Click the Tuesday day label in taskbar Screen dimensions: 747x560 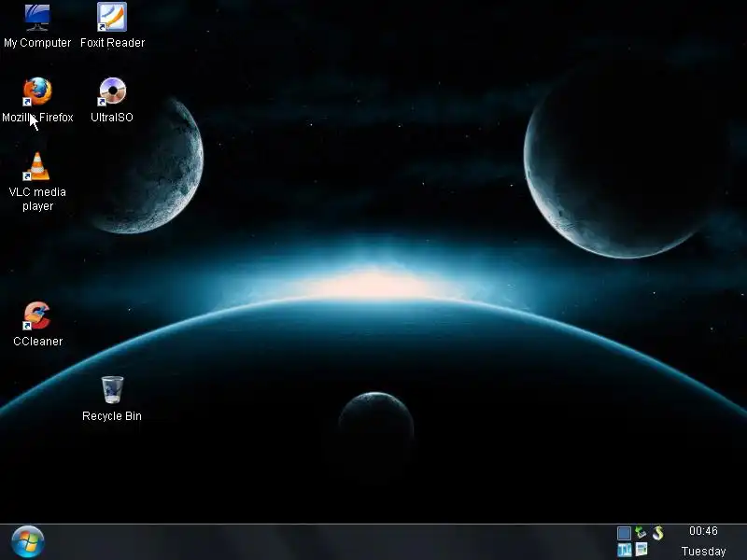coord(703,552)
